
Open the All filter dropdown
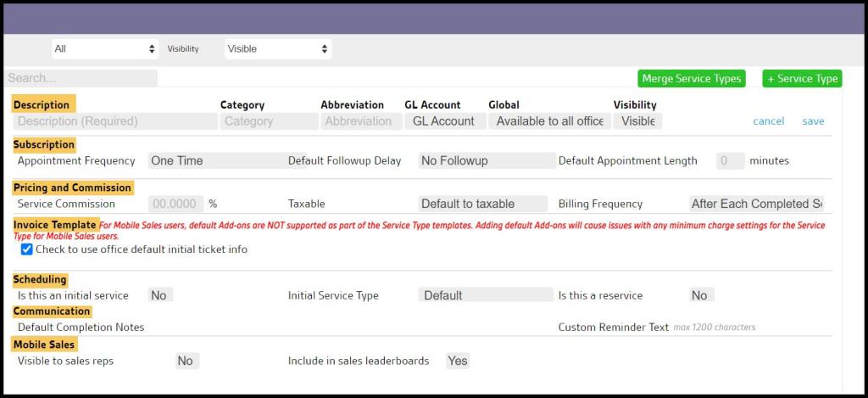coord(105,49)
